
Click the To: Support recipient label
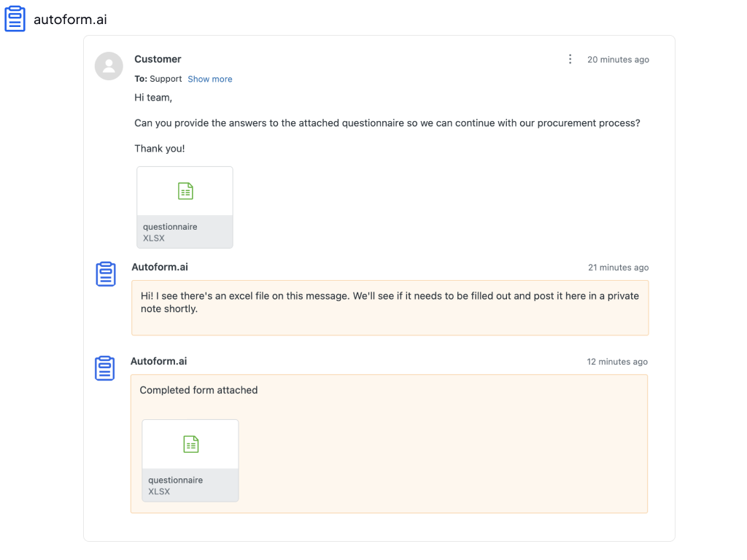[x=158, y=79]
